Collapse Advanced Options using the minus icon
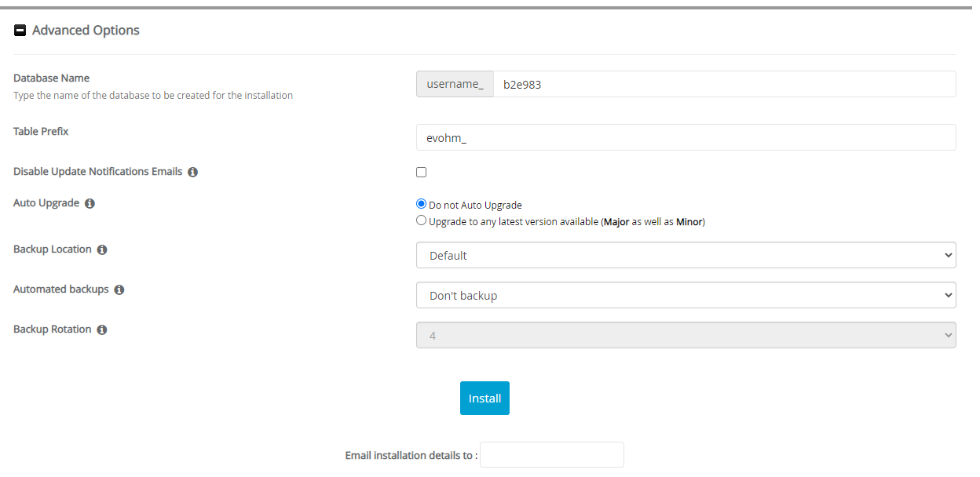The height and width of the screenshot is (477, 980). 20,31
